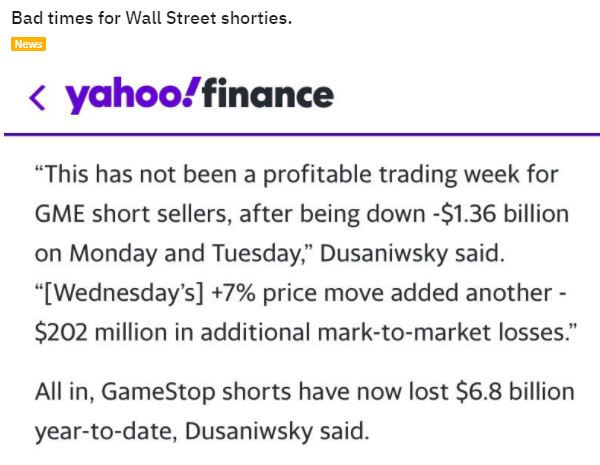Click the purple header divider line

coord(302,134)
